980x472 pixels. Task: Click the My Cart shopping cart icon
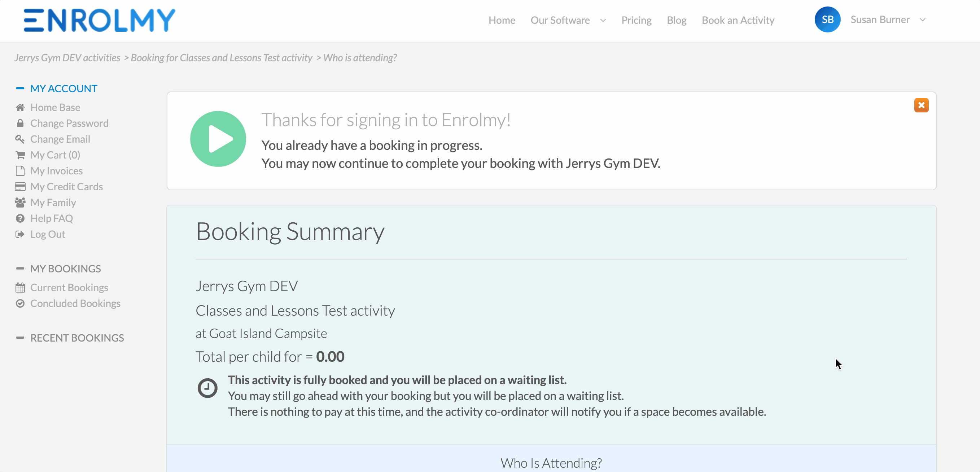click(x=20, y=155)
